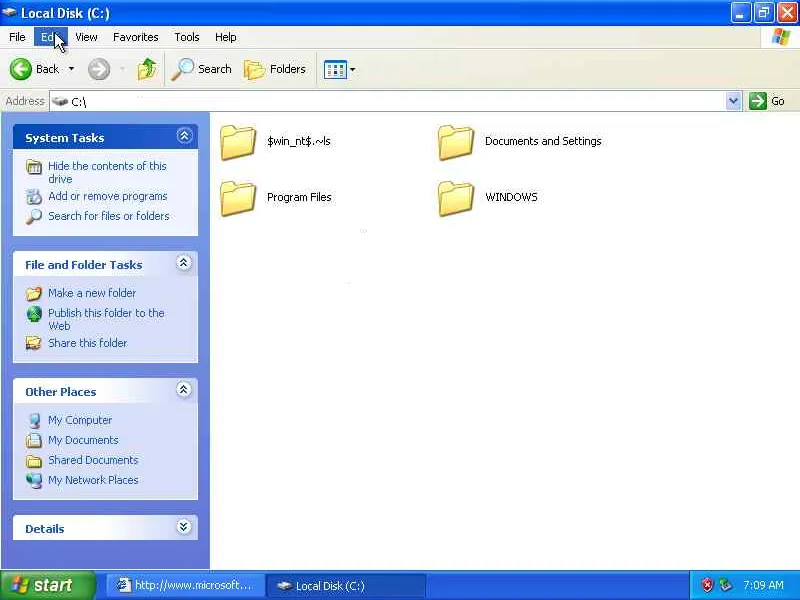Click Share this folder link

click(x=87, y=343)
